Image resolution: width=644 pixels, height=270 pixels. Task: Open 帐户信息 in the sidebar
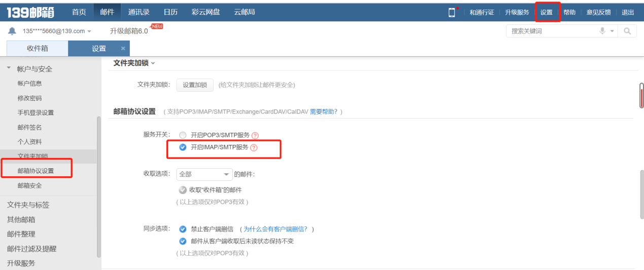coord(30,84)
